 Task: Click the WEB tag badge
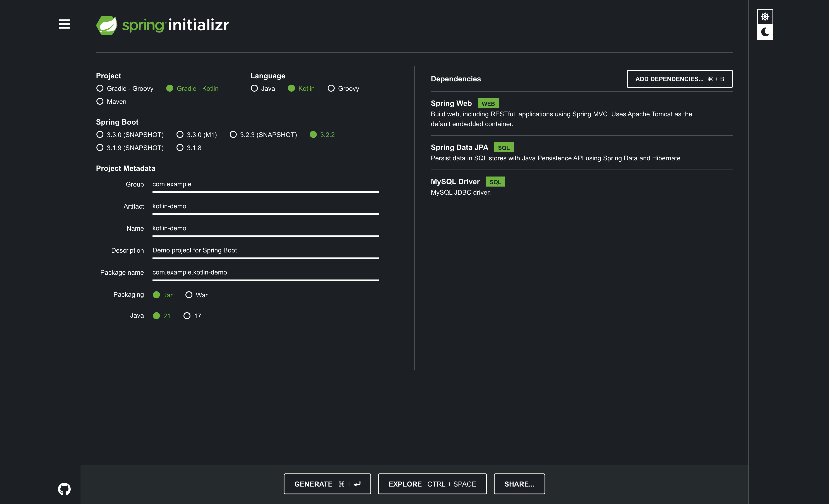(x=488, y=104)
